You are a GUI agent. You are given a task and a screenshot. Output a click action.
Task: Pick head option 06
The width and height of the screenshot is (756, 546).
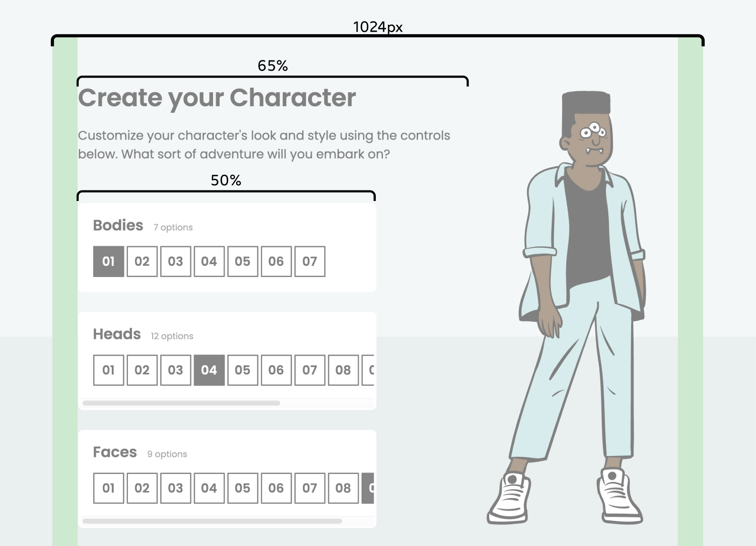coord(276,370)
